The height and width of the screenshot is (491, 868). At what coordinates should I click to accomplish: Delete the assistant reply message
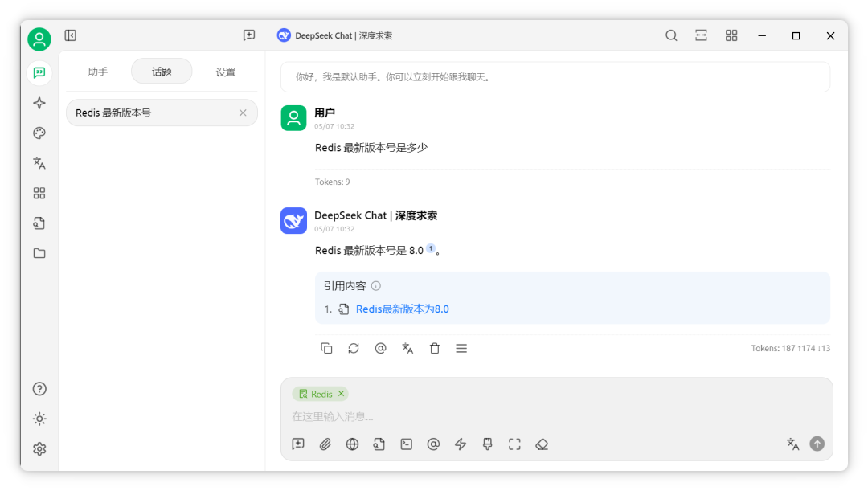435,348
